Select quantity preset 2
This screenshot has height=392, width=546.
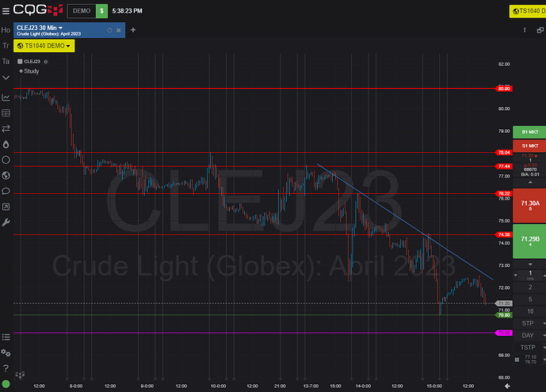tap(530, 287)
